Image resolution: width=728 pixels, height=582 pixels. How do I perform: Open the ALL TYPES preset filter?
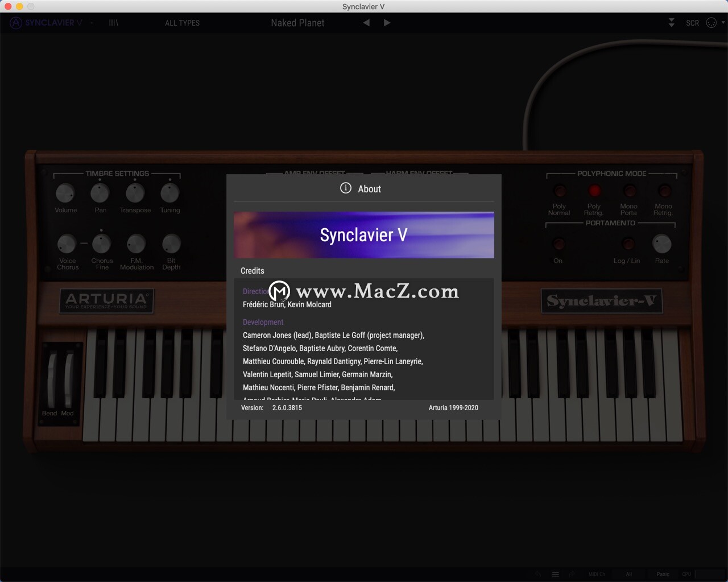pyautogui.click(x=182, y=23)
